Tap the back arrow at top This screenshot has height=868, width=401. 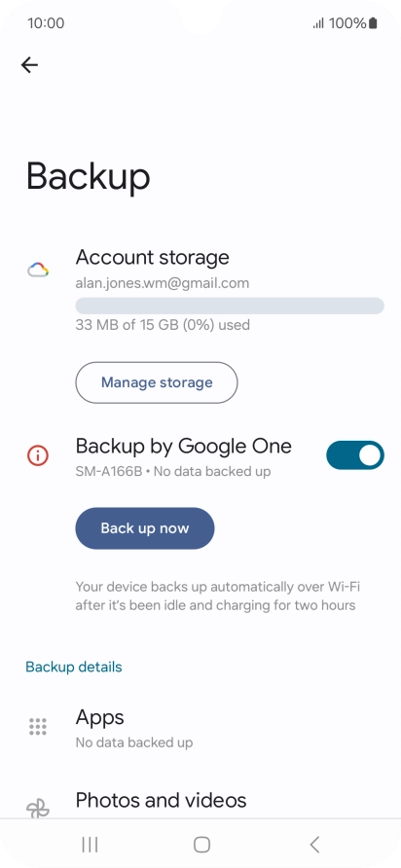tap(29, 65)
